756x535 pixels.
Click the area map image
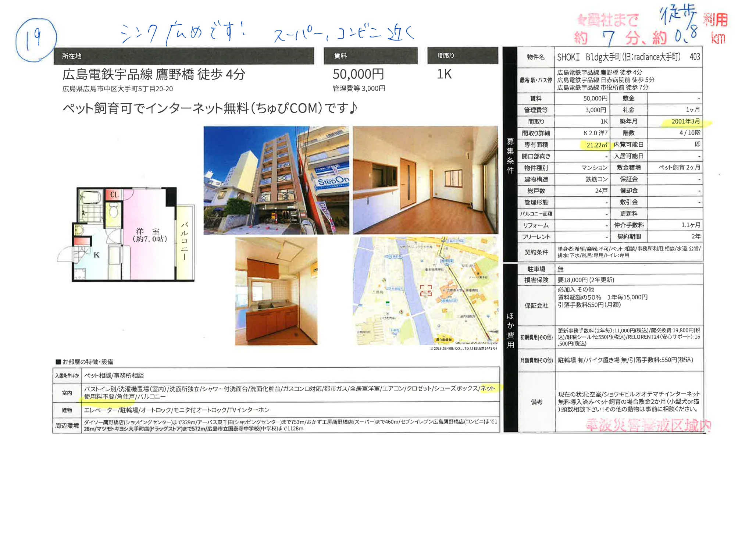pos(425,291)
